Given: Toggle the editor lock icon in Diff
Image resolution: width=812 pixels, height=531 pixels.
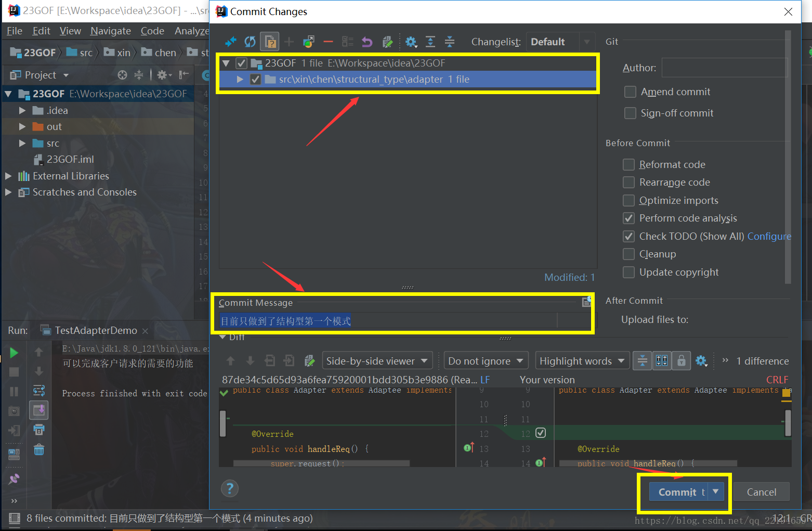Looking at the screenshot, I should click(x=681, y=360).
